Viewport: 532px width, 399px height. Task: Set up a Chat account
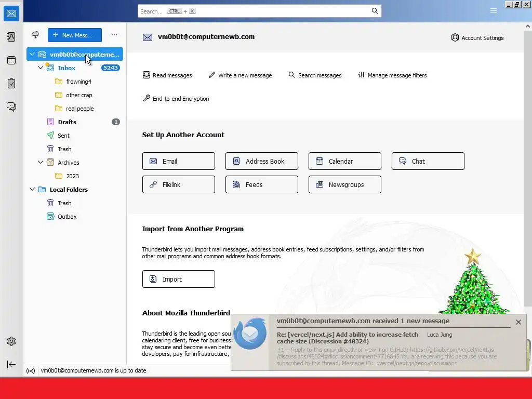coord(428,161)
